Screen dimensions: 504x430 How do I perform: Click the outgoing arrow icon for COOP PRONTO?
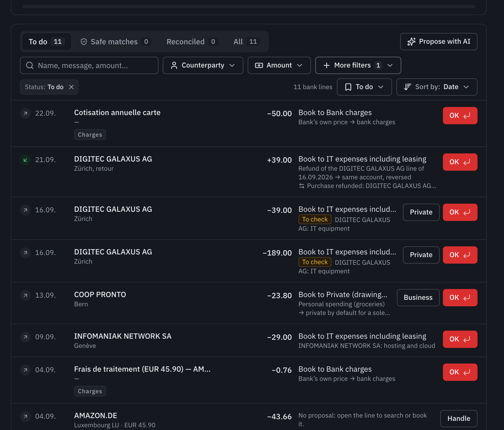point(25,295)
